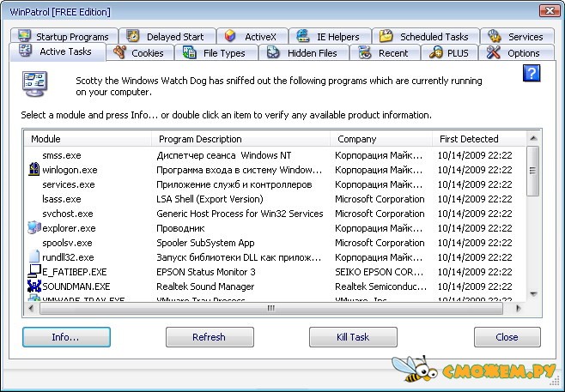Click the vertical scrollbar thumb

click(533, 171)
